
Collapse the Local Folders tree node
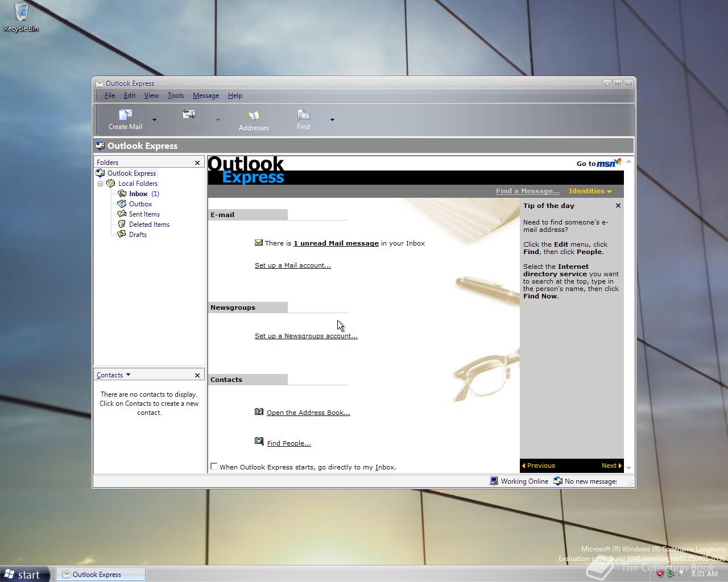tap(100, 184)
